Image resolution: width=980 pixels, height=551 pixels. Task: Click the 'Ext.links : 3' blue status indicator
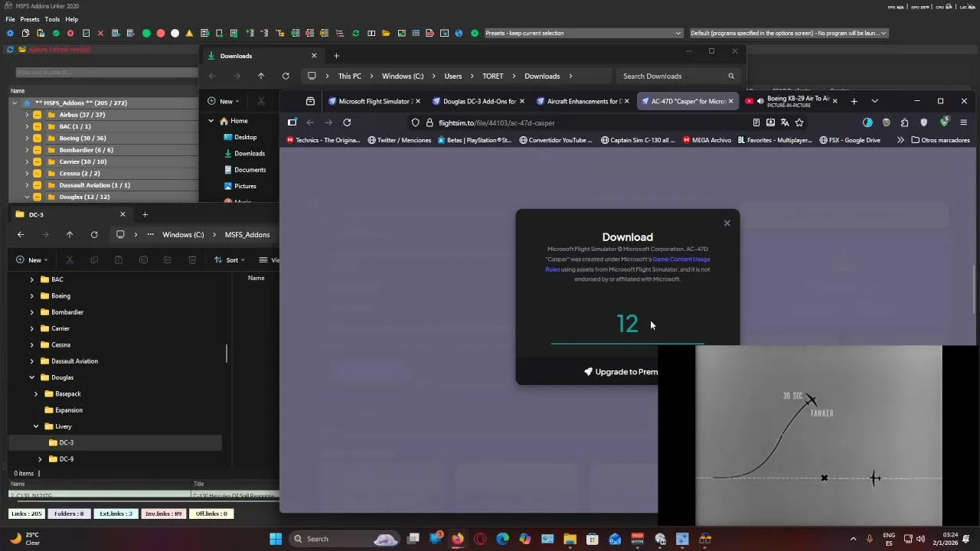116,514
